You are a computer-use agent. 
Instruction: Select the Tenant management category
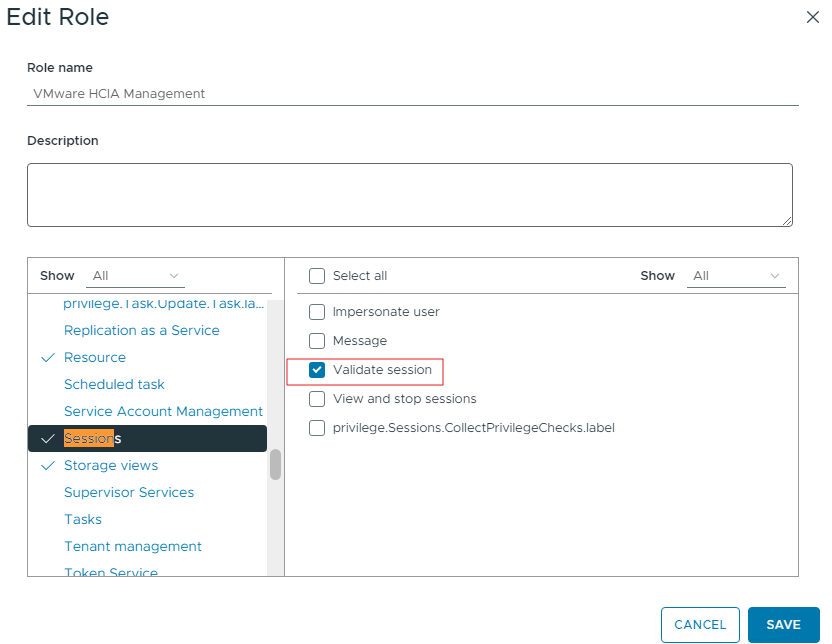pyautogui.click(x=133, y=546)
